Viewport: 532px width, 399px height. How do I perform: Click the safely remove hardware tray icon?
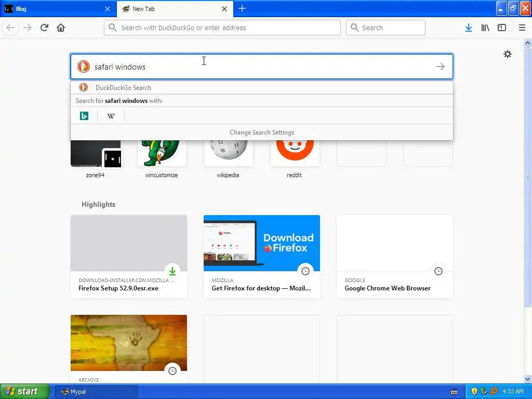[x=484, y=392]
